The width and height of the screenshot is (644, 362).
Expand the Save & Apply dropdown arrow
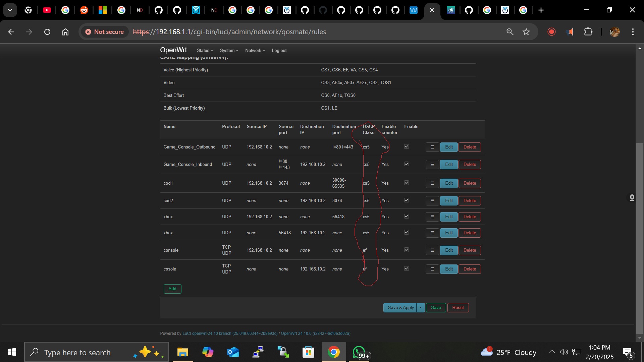point(420,307)
